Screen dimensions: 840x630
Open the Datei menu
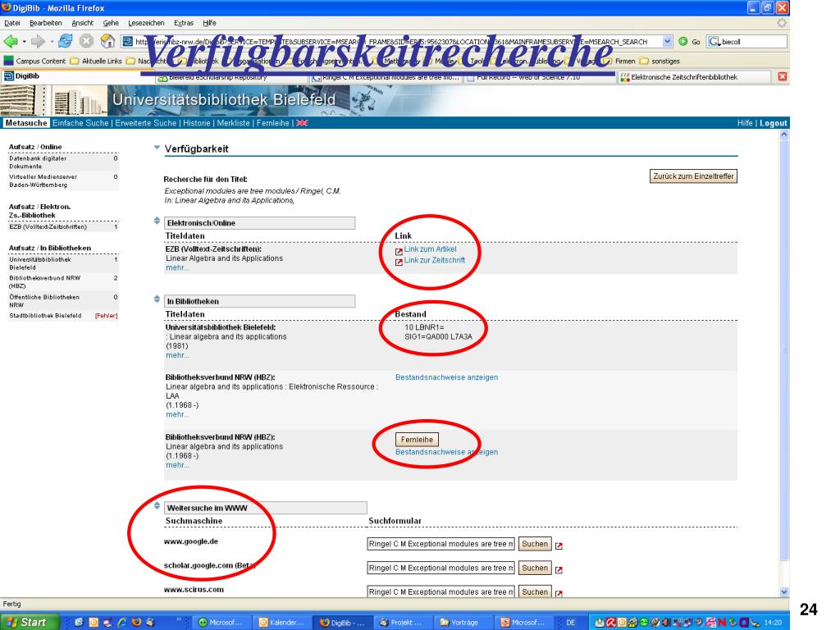(x=11, y=23)
